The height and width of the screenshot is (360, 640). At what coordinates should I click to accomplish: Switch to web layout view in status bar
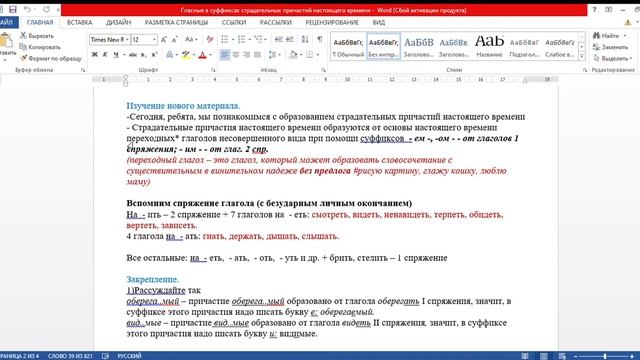click(562, 356)
